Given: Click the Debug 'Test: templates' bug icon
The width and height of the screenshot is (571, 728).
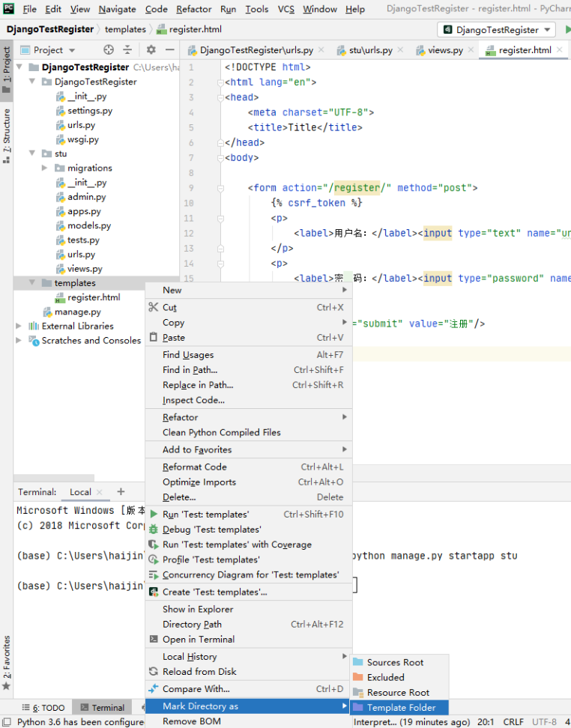Looking at the screenshot, I should pyautogui.click(x=154, y=530).
